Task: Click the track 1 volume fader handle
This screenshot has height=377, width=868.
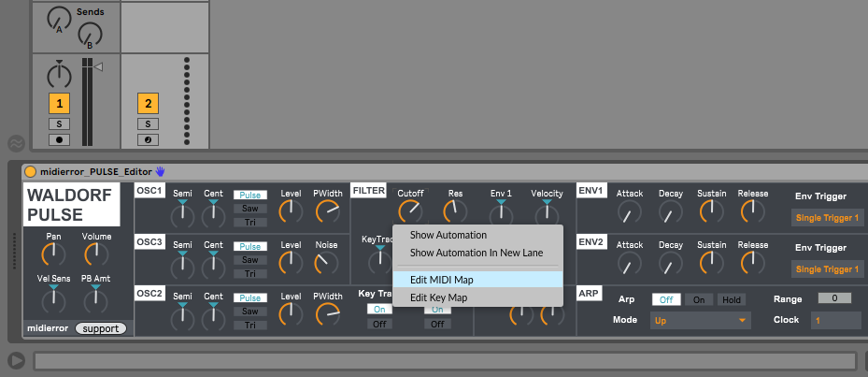Action: tap(98, 67)
